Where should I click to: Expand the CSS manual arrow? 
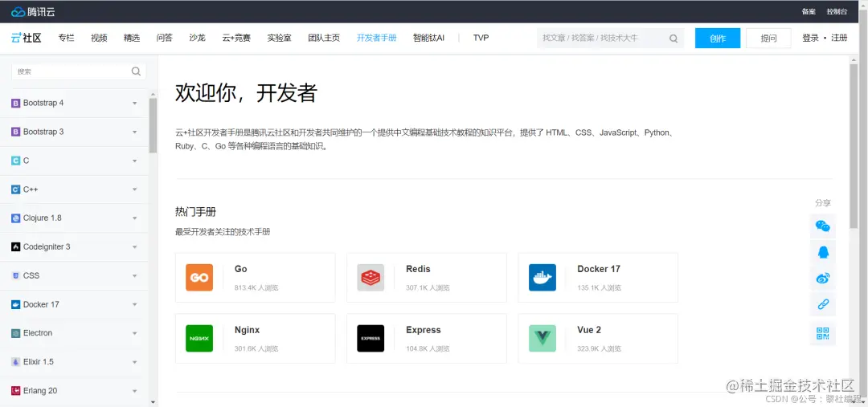click(x=134, y=276)
